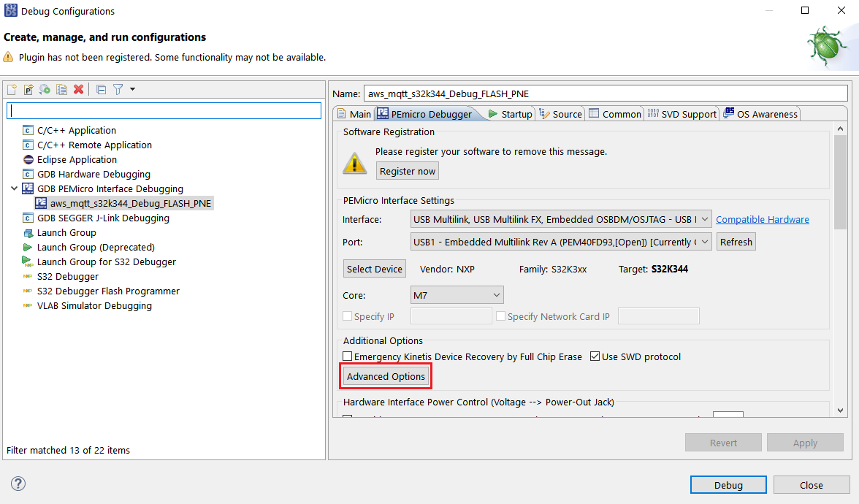
Task: Delete the selected launch configuration
Action: pyautogui.click(x=78, y=89)
